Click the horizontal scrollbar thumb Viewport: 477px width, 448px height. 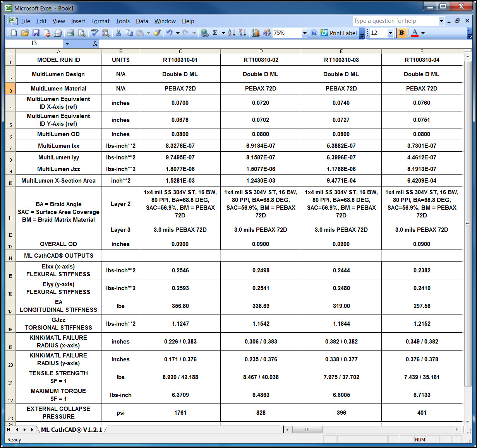307,429
